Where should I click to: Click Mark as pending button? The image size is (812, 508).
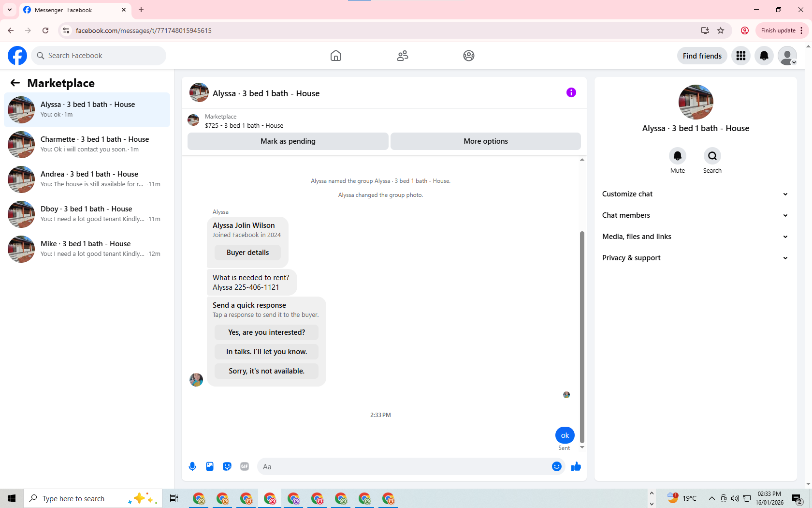288,141
